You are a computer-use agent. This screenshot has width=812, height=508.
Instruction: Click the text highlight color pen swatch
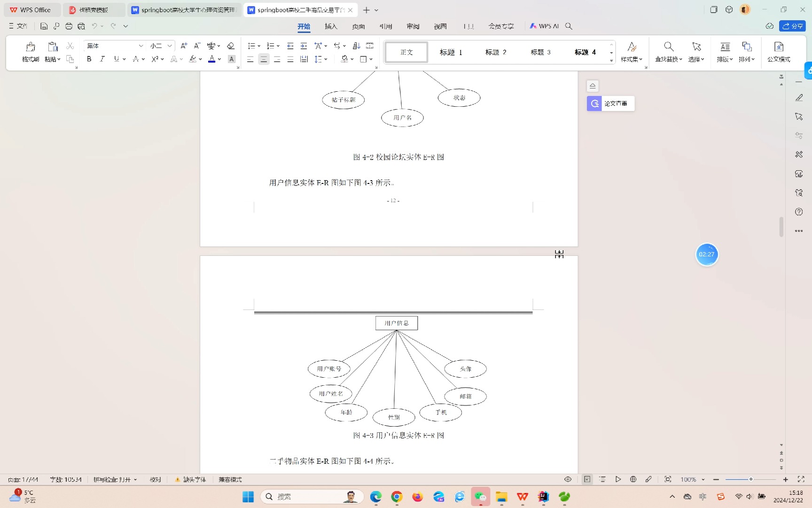pos(193,59)
